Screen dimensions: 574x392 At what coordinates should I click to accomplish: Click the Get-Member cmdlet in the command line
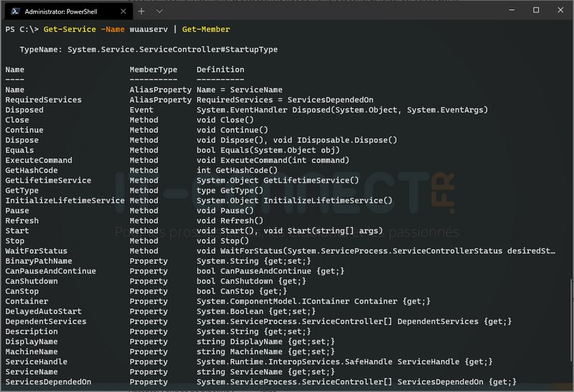click(206, 29)
